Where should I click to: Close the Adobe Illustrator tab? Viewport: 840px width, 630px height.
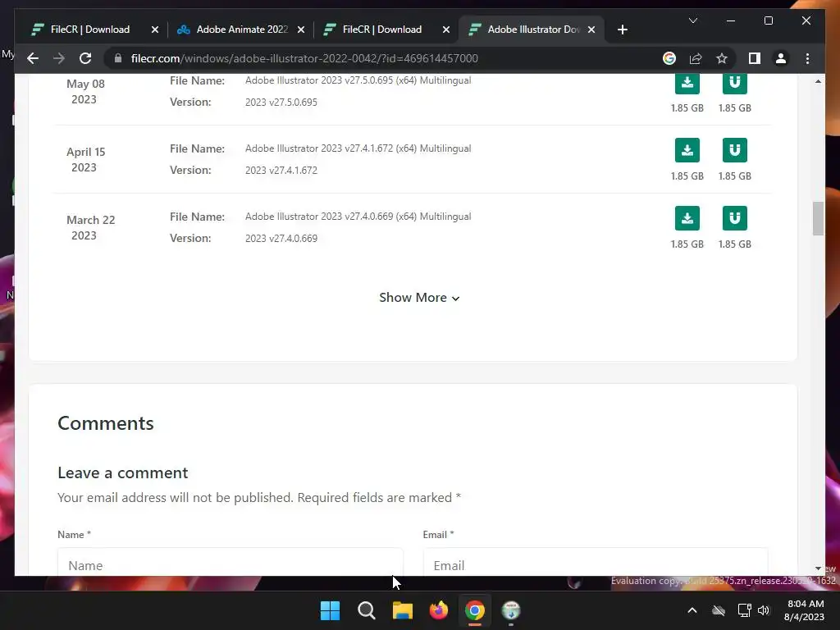click(x=591, y=30)
